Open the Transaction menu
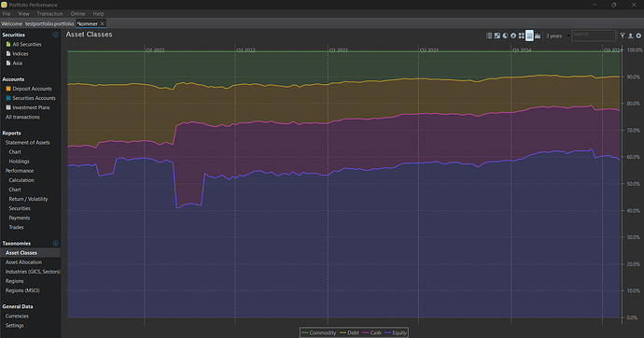Screen dimensions: 644x338 click(x=49, y=14)
